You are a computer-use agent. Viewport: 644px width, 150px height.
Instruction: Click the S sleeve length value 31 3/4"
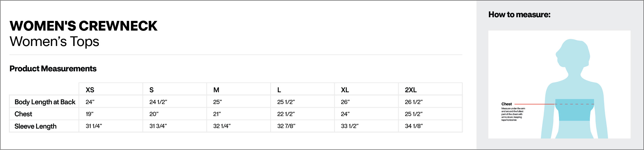(x=158, y=126)
